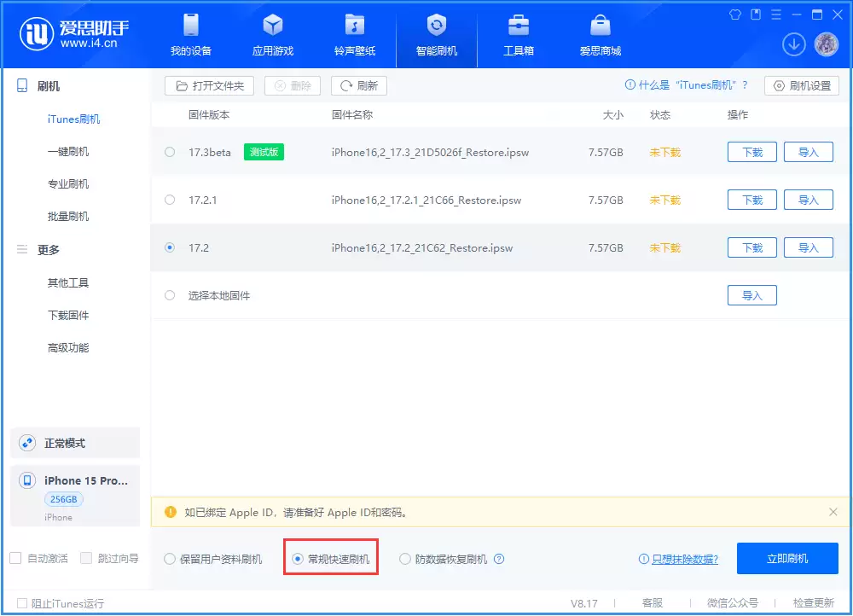Viewport: 853px width, 616px height.
Task: Open 客服 (Customer Service) in the status bar
Action: click(653, 602)
